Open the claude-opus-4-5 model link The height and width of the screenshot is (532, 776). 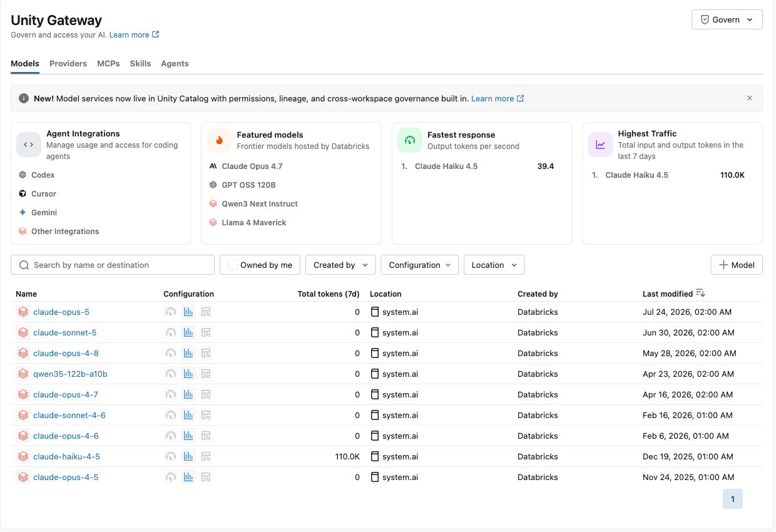66,477
